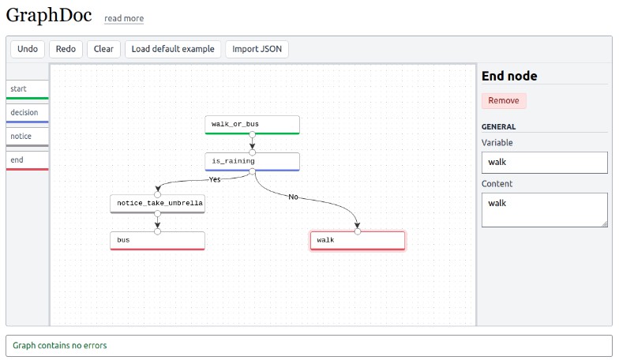
Task: Load the default example graph
Action: [173, 49]
